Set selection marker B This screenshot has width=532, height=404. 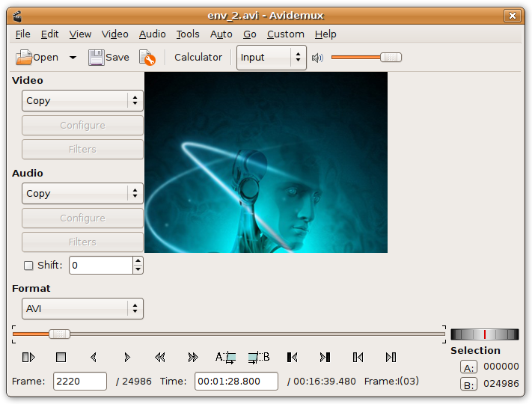(x=259, y=358)
